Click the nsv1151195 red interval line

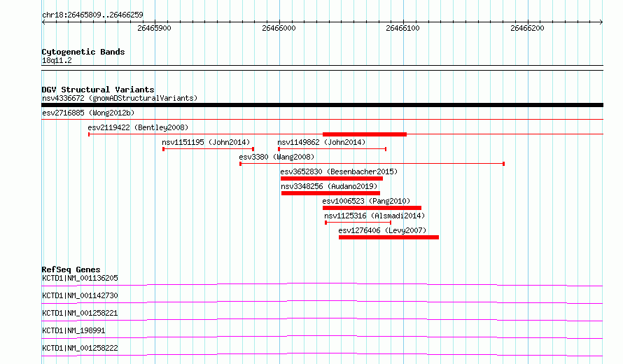(x=208, y=149)
